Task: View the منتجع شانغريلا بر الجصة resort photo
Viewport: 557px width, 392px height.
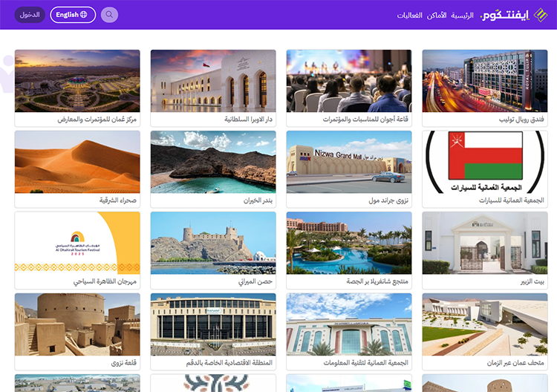Action: click(349, 243)
